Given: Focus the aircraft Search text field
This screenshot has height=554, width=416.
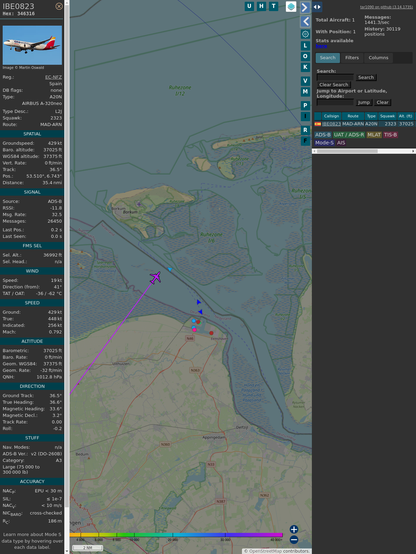Looking at the screenshot, I should (335, 77).
